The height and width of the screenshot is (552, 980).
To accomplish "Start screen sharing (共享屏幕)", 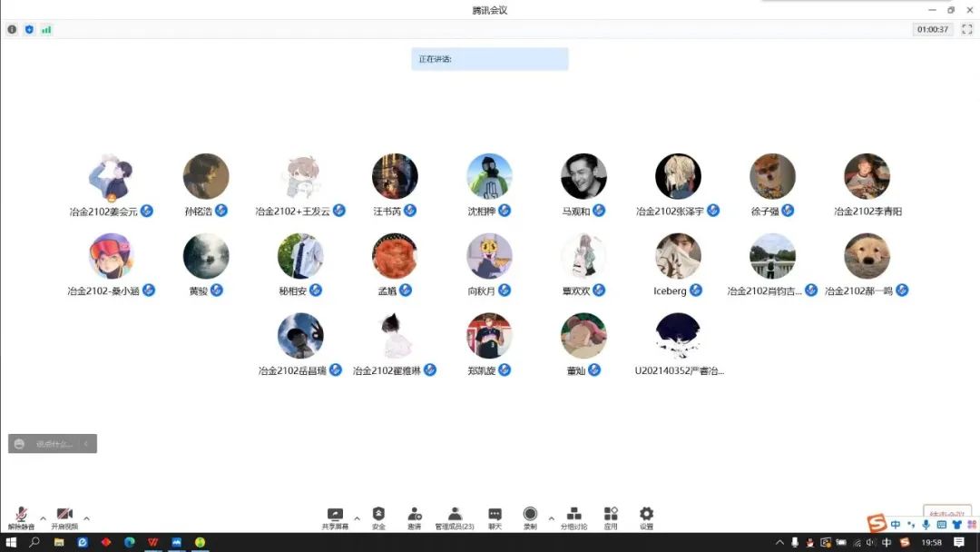I will pyautogui.click(x=335, y=518).
